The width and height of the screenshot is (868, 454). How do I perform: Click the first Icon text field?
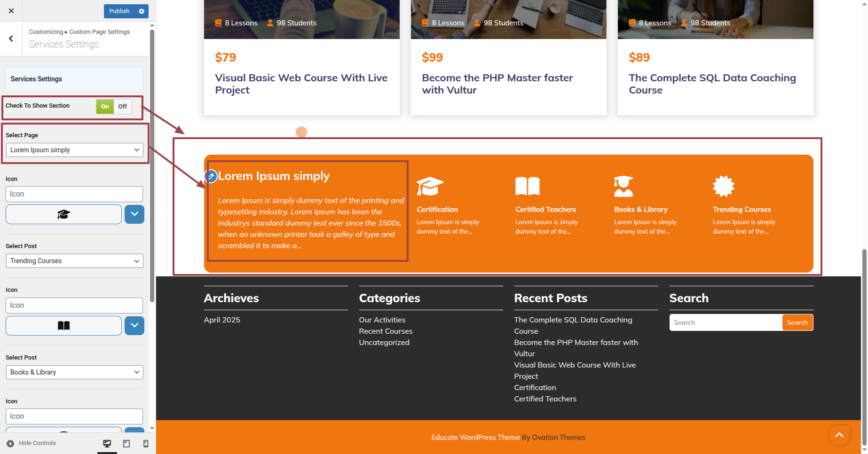click(74, 194)
